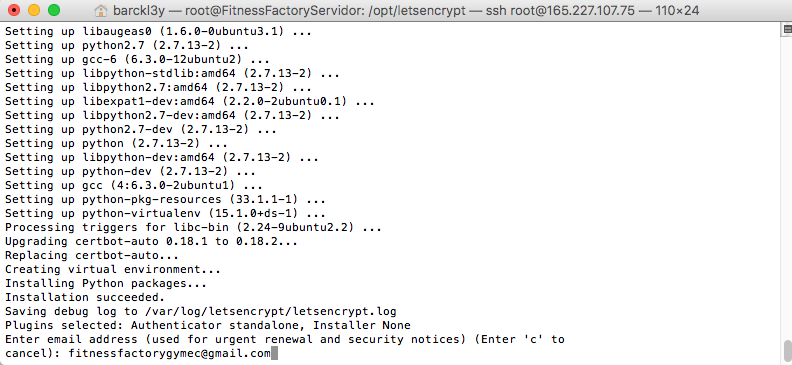Click the gray block cursor after the email

pyautogui.click(x=274, y=353)
